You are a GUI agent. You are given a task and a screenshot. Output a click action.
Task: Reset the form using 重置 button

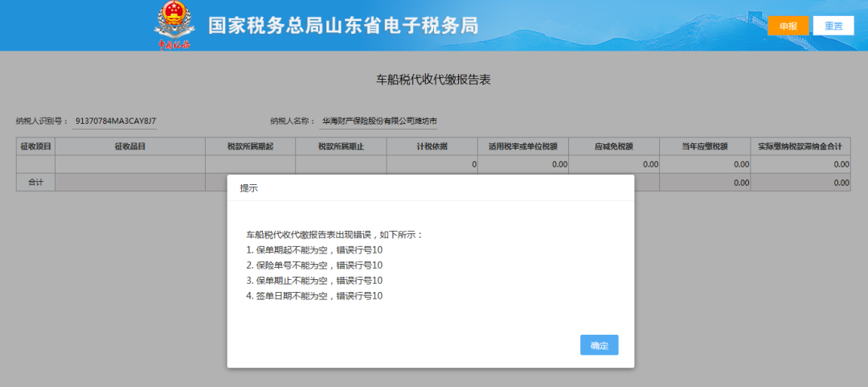(833, 26)
